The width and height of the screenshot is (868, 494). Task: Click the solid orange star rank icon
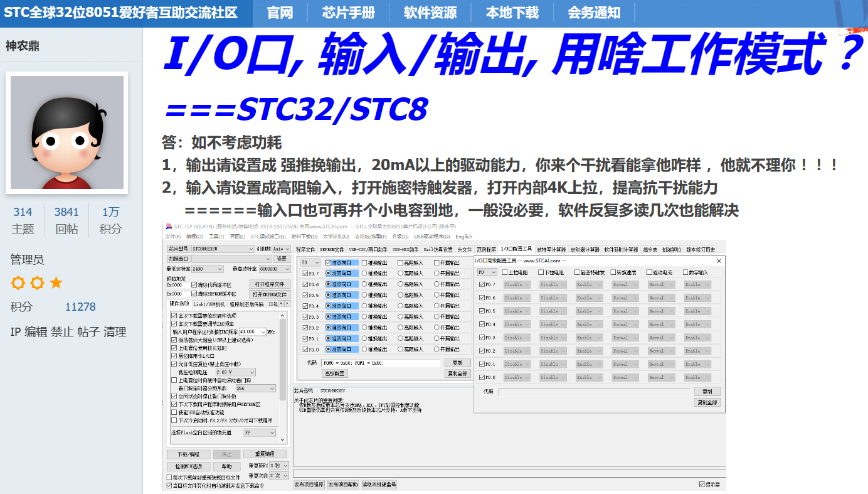[56, 283]
